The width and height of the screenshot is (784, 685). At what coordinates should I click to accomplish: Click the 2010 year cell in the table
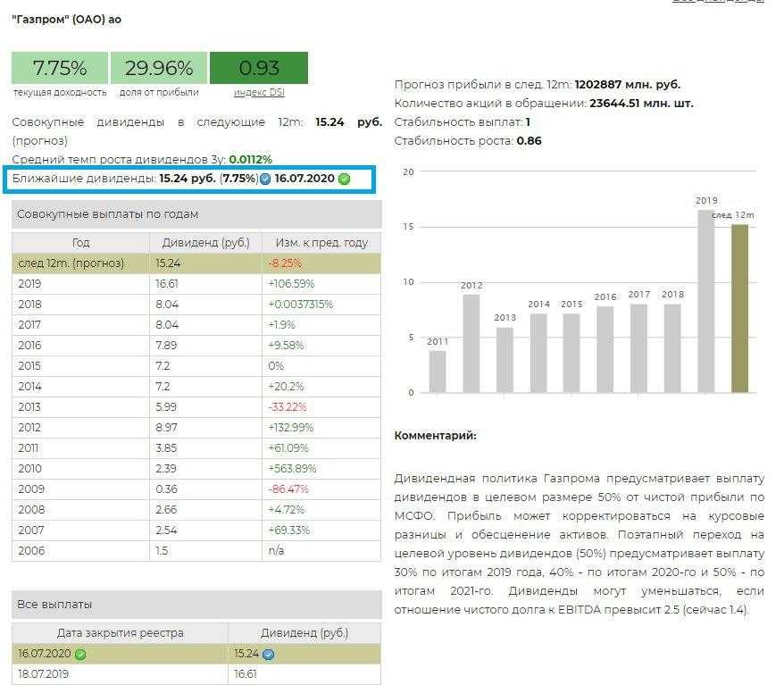(30, 469)
